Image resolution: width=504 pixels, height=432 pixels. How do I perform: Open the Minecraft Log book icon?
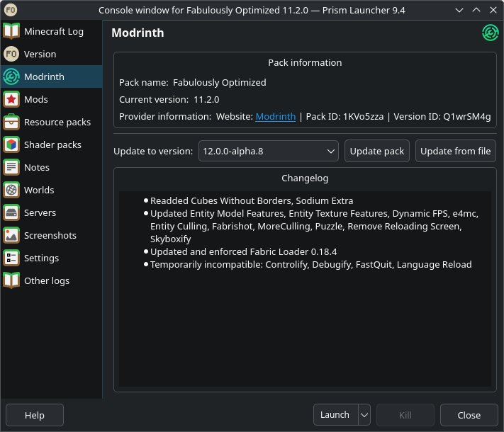click(11, 31)
